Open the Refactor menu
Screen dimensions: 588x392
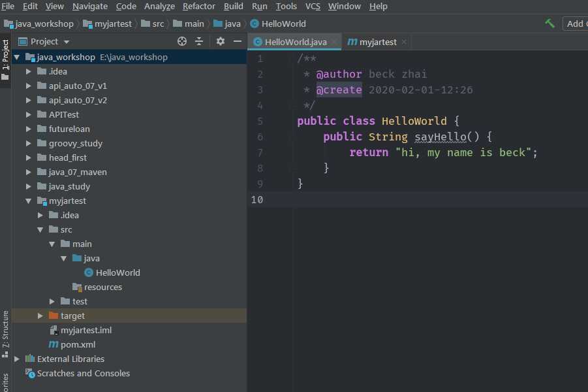point(199,7)
